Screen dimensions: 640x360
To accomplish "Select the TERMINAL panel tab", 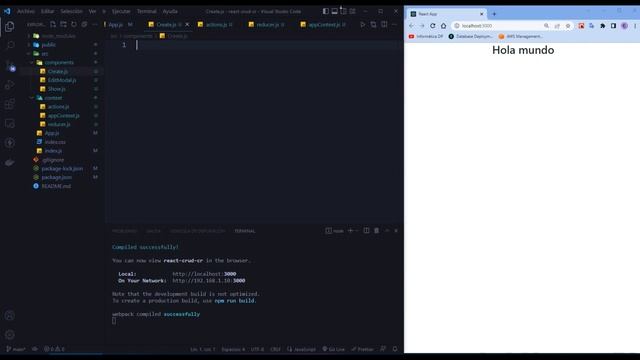I will coord(245,231).
